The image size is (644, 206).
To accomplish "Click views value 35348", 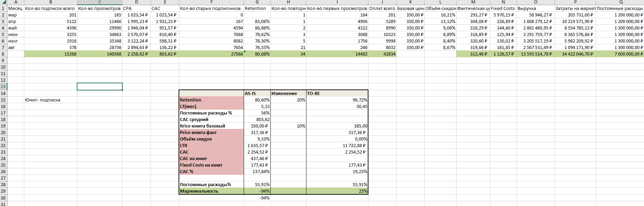I will [100, 41].
